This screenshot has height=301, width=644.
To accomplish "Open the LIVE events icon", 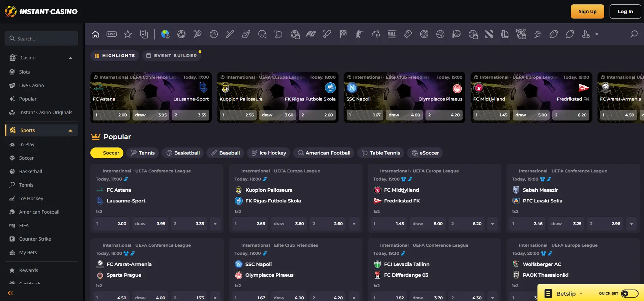I will coord(112,34).
